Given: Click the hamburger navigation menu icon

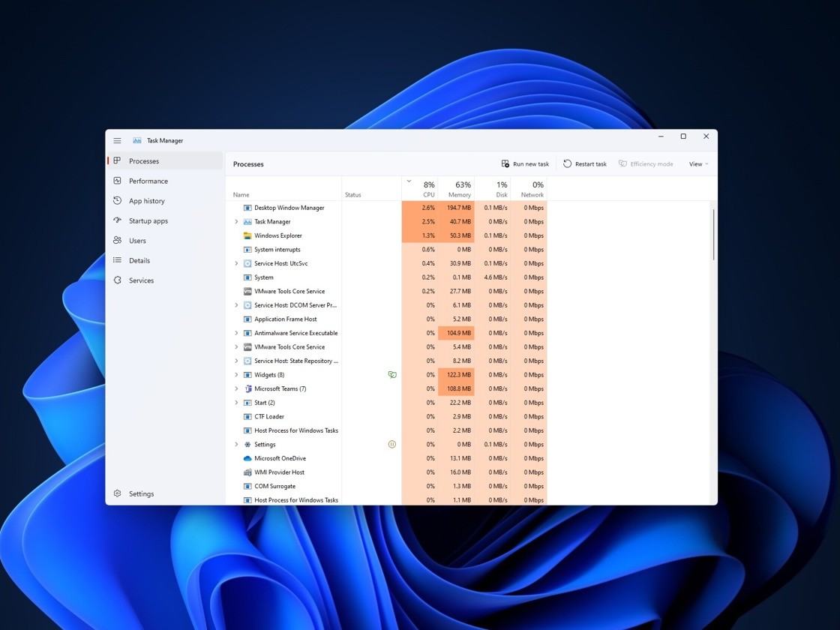Looking at the screenshot, I should point(117,140).
